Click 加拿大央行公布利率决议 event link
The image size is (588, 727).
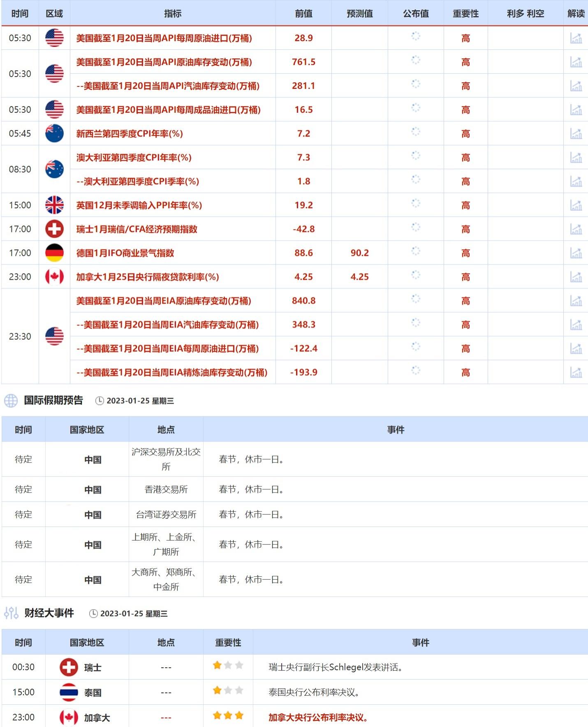tap(318, 718)
